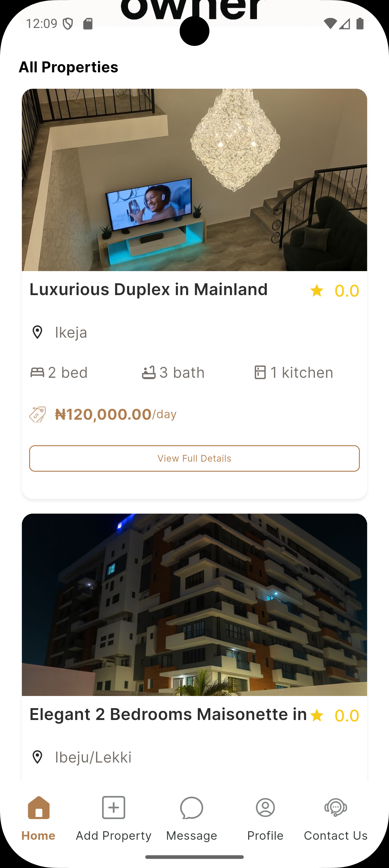This screenshot has width=389, height=868.
Task: Tap the Home icon in bottom navigation
Action: click(x=39, y=808)
